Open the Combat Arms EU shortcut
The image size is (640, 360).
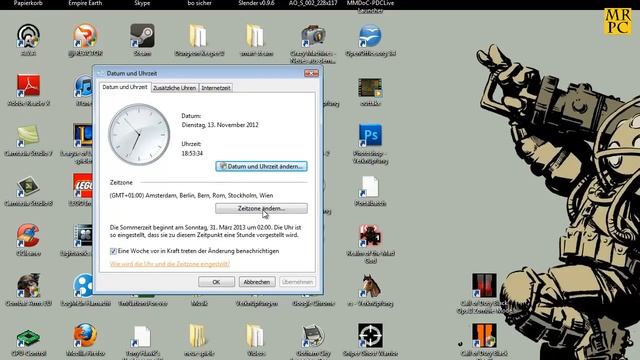tap(28, 286)
